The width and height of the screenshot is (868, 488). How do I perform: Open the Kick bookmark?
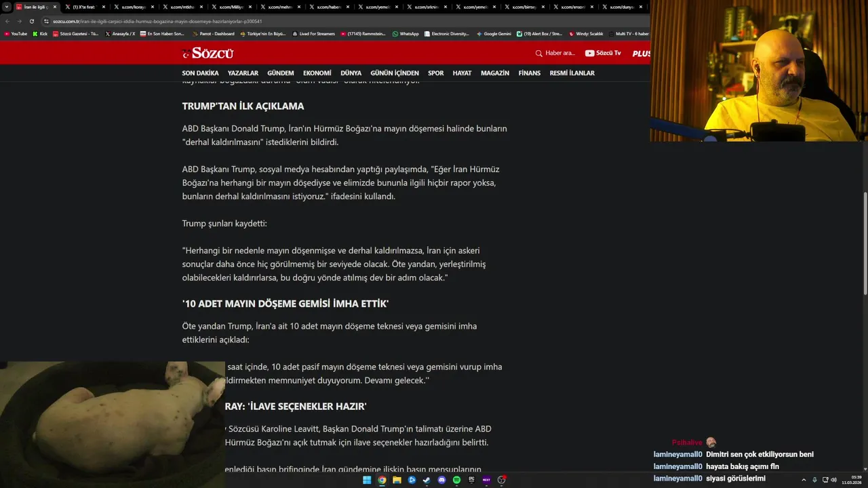coord(40,34)
